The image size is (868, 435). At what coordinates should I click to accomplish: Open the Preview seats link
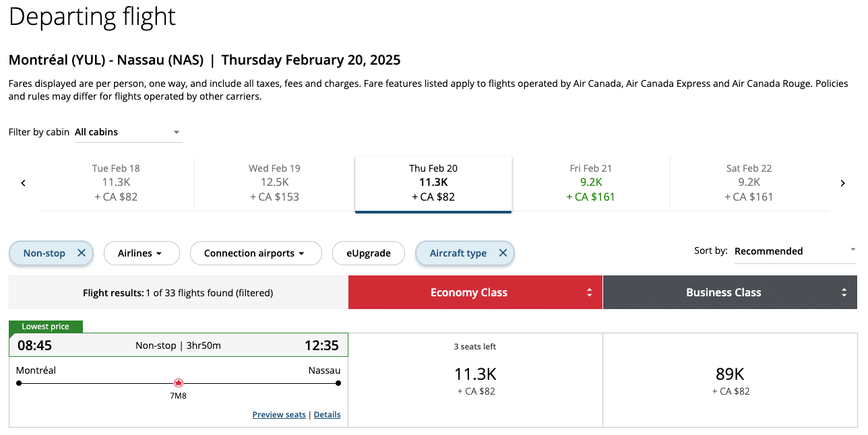coord(279,415)
